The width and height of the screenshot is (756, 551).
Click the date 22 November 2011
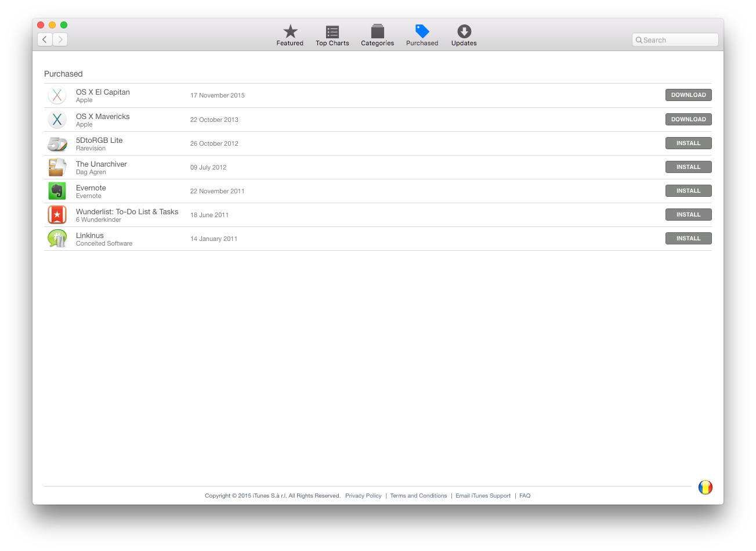coord(218,191)
